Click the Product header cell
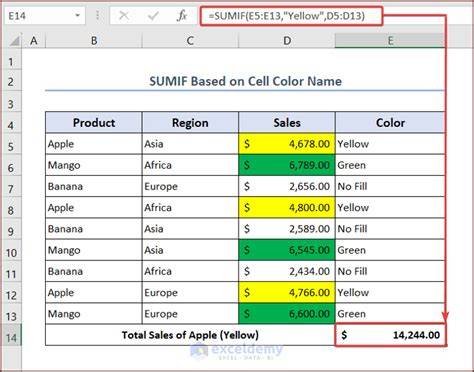The height and width of the screenshot is (372, 474). (x=94, y=122)
